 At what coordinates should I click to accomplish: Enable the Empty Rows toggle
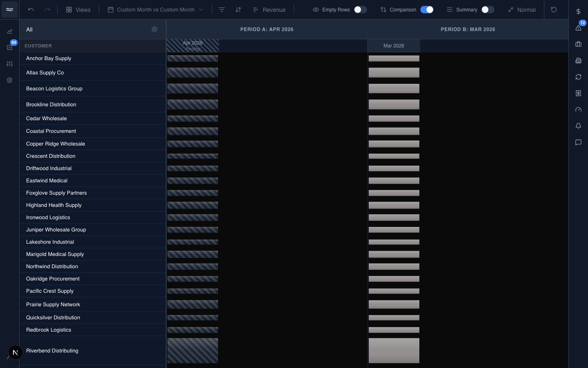(360, 9)
